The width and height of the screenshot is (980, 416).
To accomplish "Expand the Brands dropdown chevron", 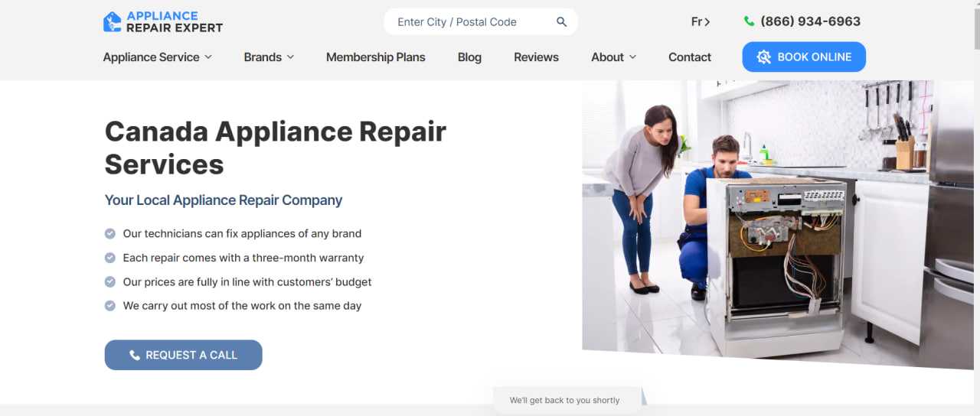I will tap(290, 57).
